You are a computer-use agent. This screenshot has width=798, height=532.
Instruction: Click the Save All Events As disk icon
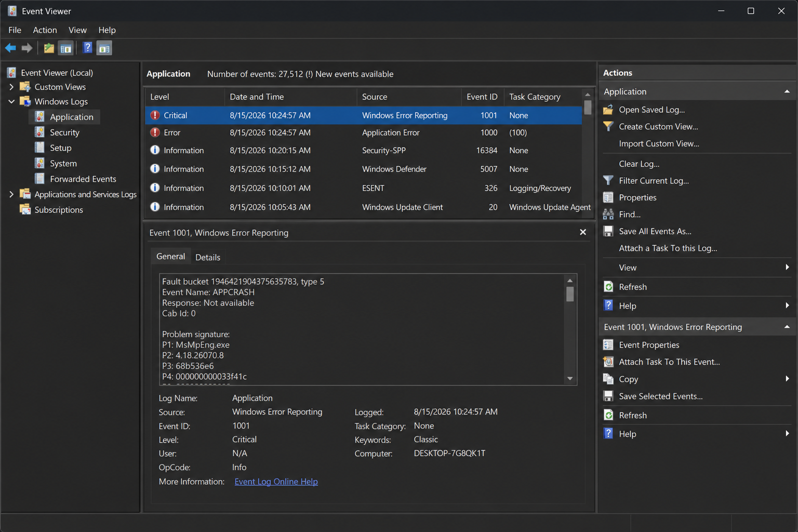click(x=608, y=231)
